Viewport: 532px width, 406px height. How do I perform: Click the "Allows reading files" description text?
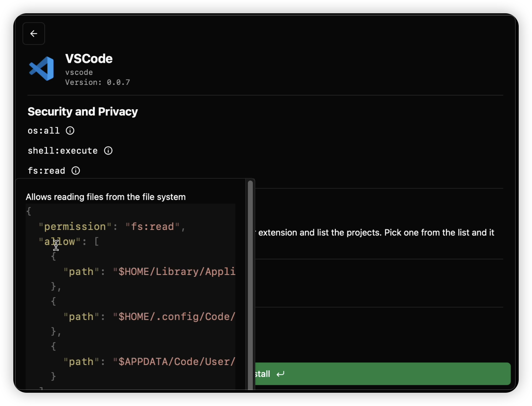[106, 197]
